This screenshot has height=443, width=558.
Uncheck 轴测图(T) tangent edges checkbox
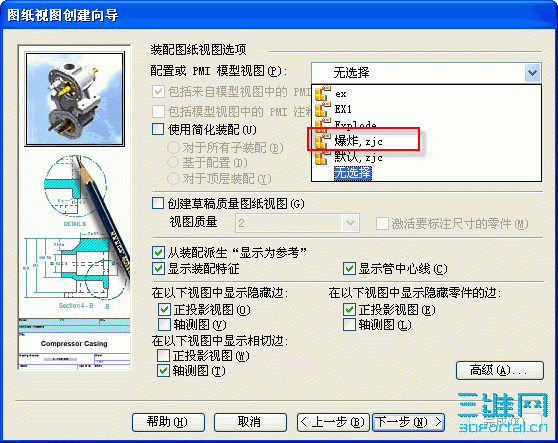[x=163, y=371]
